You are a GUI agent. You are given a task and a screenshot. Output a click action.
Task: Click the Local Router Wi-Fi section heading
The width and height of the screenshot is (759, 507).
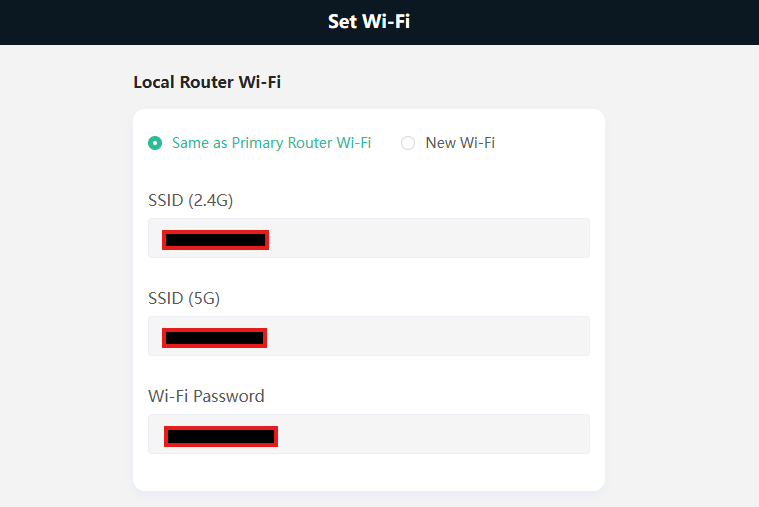[x=207, y=82]
